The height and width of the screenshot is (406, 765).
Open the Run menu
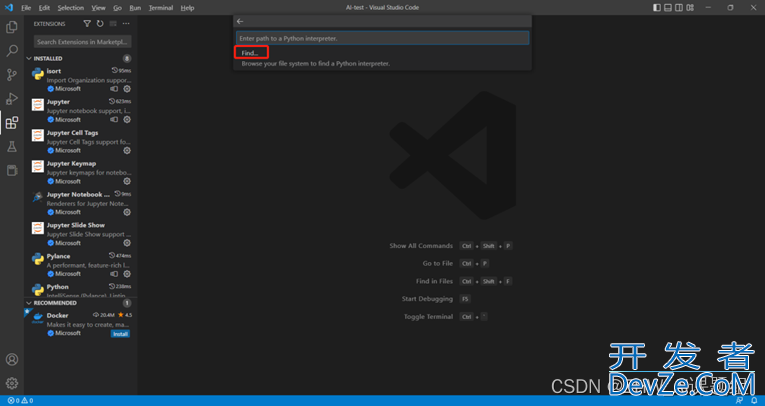coord(135,8)
